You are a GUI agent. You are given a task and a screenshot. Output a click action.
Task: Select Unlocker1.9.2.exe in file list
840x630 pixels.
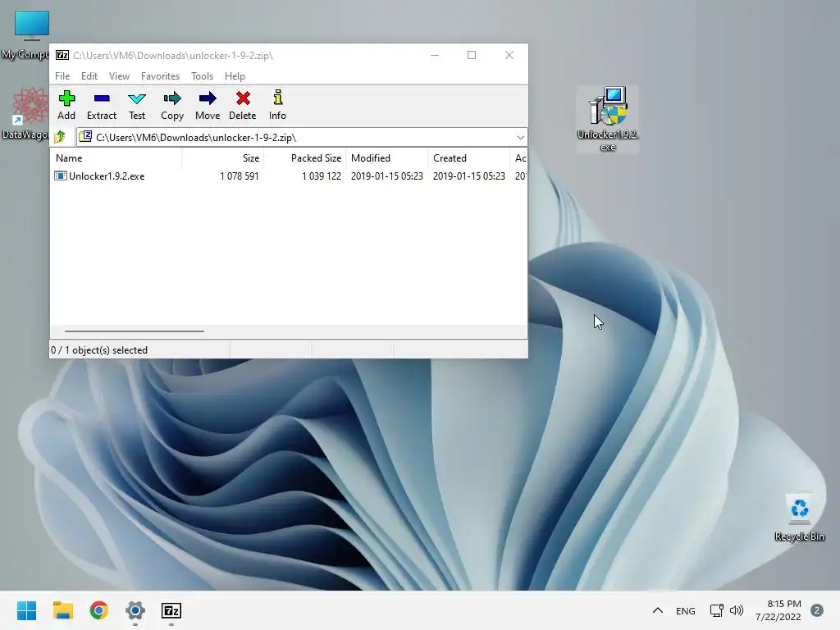(107, 176)
